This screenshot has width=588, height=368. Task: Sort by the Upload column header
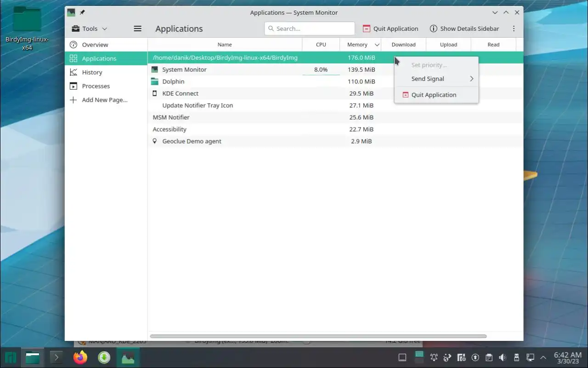click(448, 45)
